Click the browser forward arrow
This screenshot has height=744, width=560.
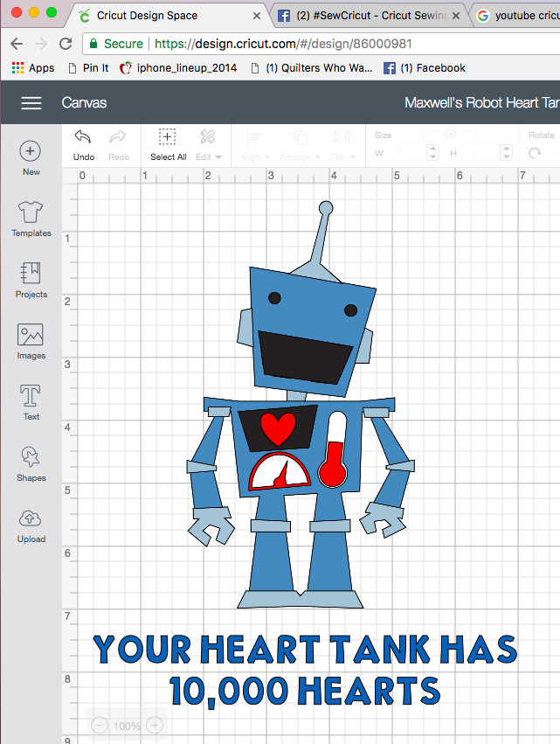(41, 44)
